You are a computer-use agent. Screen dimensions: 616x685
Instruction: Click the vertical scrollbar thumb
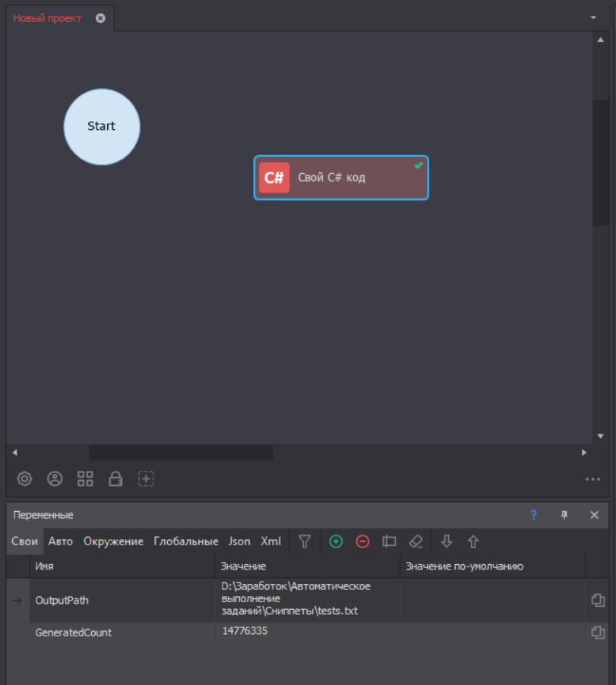[x=601, y=163]
